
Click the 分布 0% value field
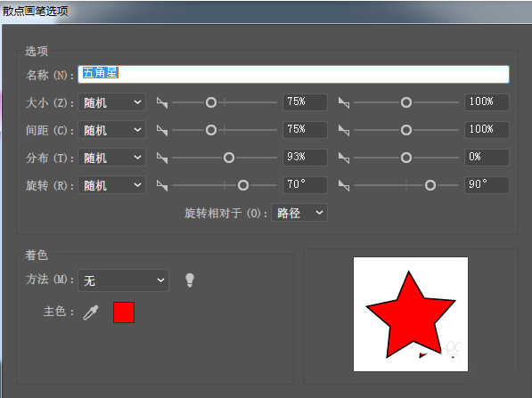(x=487, y=158)
